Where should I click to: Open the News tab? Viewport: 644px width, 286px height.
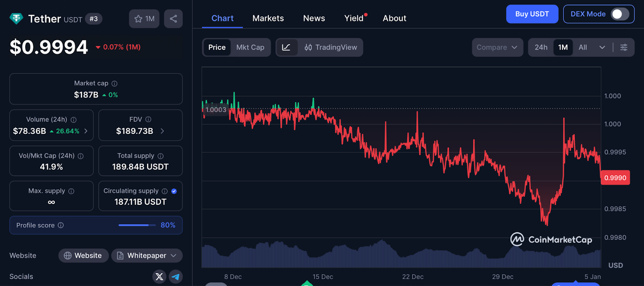[314, 18]
